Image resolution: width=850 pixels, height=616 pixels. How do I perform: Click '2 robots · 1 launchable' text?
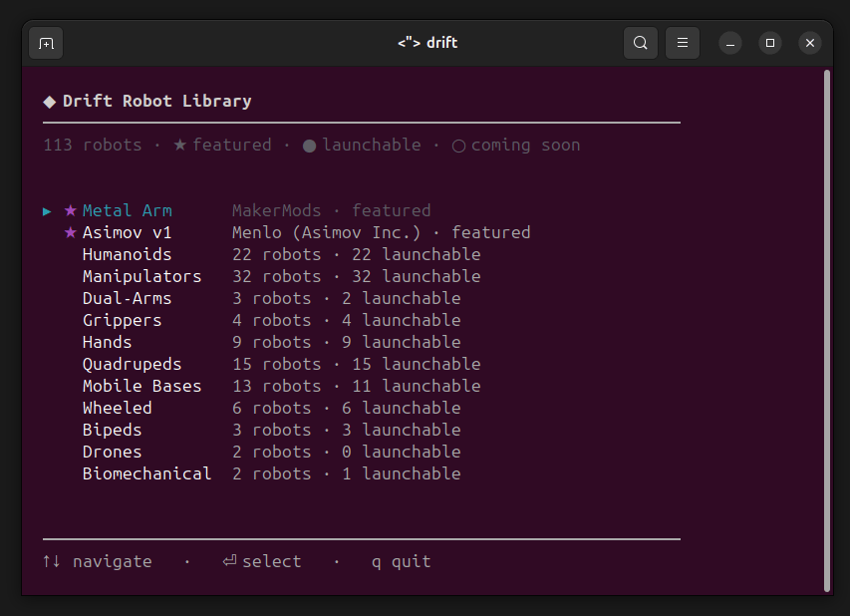(x=347, y=473)
